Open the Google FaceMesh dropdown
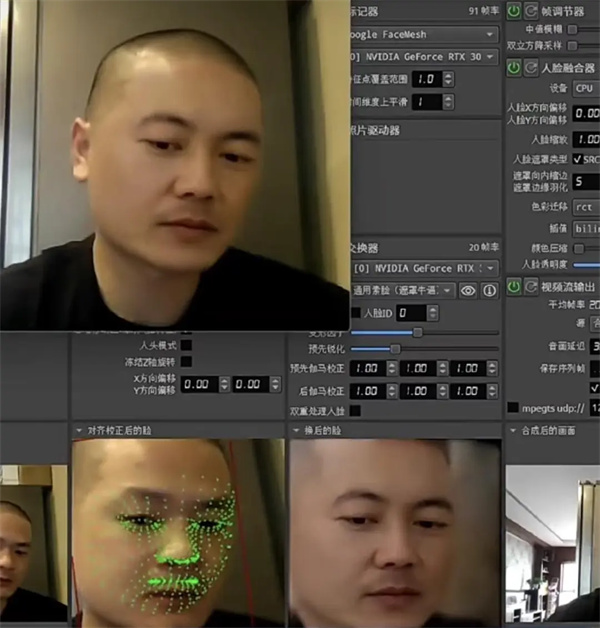 [425, 34]
